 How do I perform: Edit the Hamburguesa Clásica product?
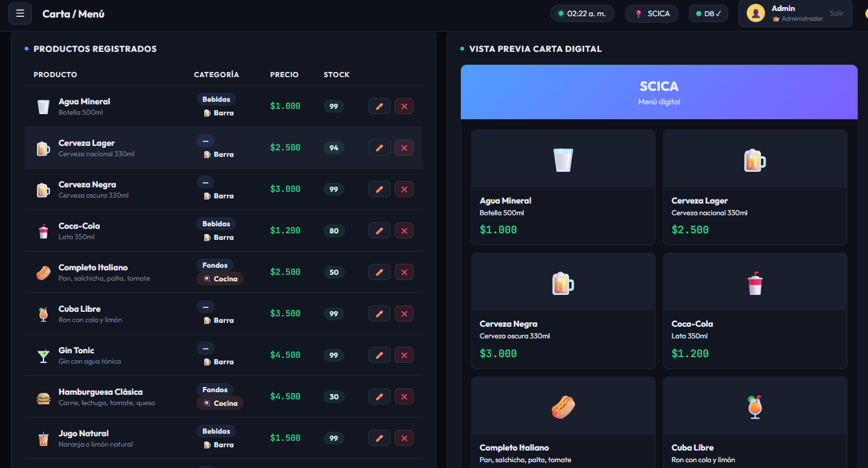coord(379,397)
